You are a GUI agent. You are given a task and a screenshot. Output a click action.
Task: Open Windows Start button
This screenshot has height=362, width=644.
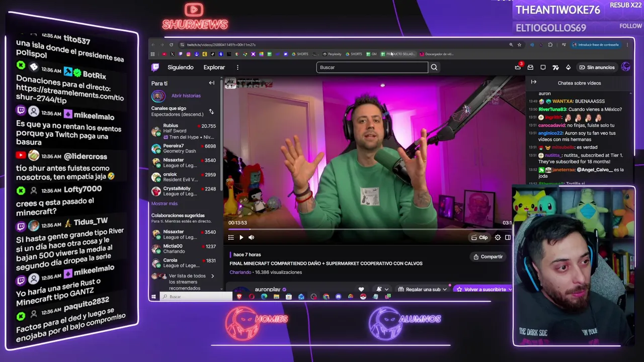[x=153, y=297]
